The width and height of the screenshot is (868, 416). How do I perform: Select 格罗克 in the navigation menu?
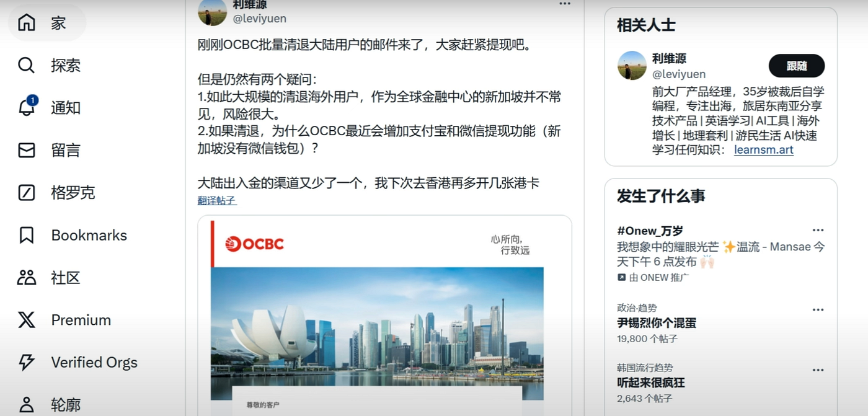73,192
